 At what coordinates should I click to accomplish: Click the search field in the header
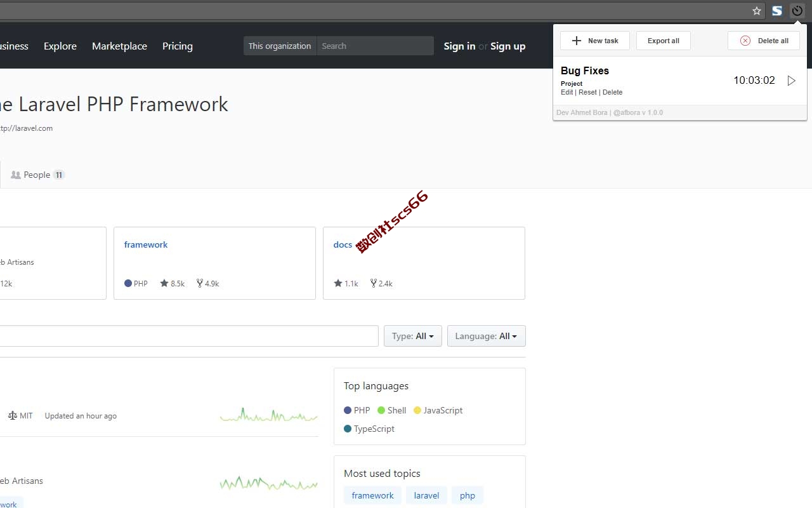[x=376, y=46]
